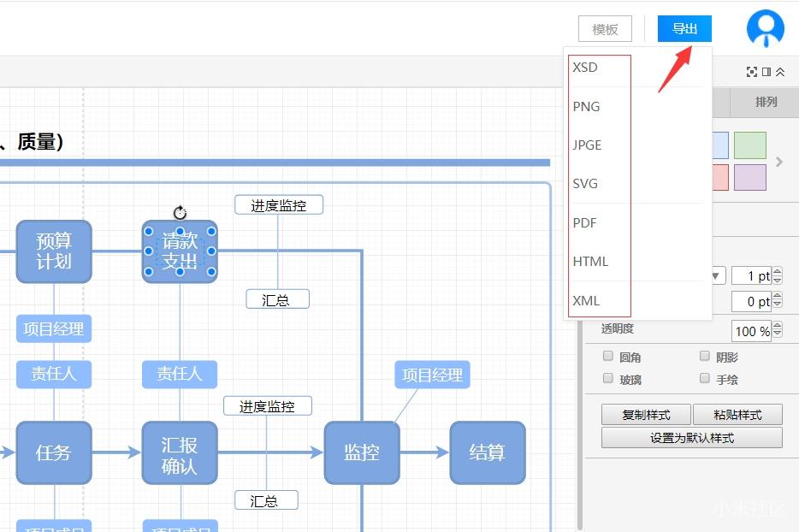Click the 复制样式 button
The height and width of the screenshot is (532, 799).
point(646,415)
